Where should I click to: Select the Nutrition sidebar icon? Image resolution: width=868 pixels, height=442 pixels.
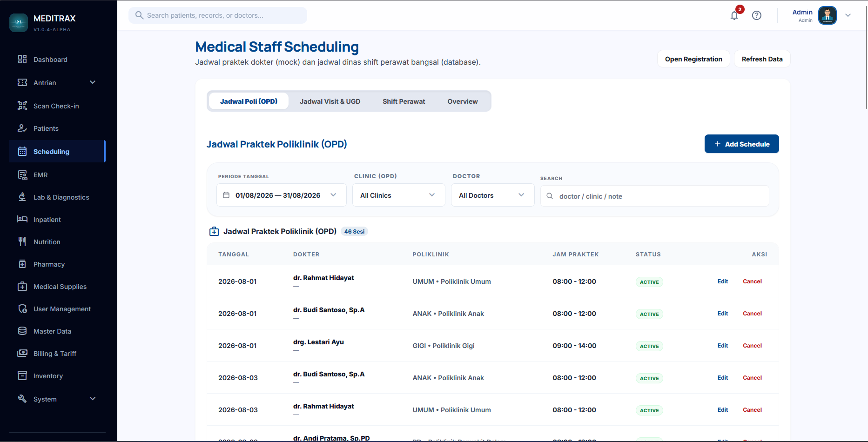click(x=22, y=241)
